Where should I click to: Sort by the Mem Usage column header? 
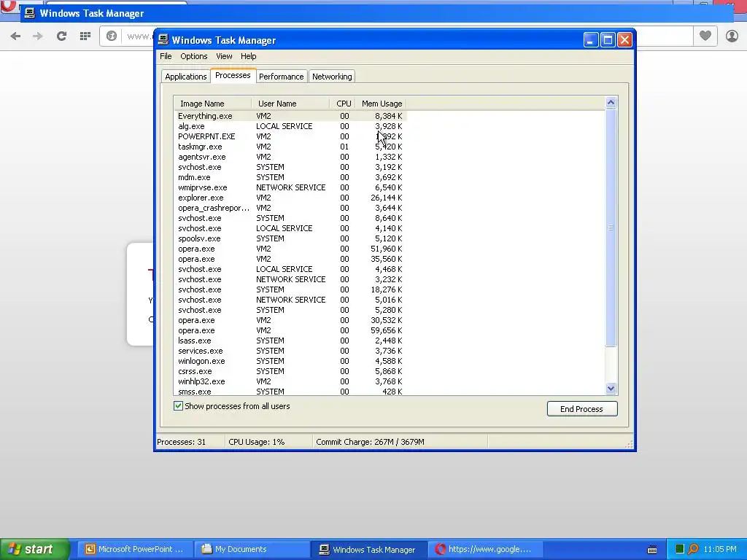point(381,104)
